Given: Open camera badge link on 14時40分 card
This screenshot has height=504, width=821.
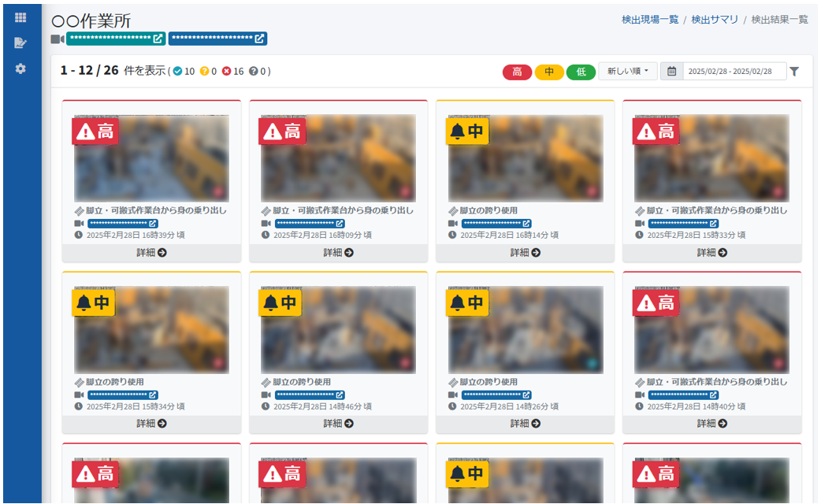Looking at the screenshot, I should [x=683, y=395].
